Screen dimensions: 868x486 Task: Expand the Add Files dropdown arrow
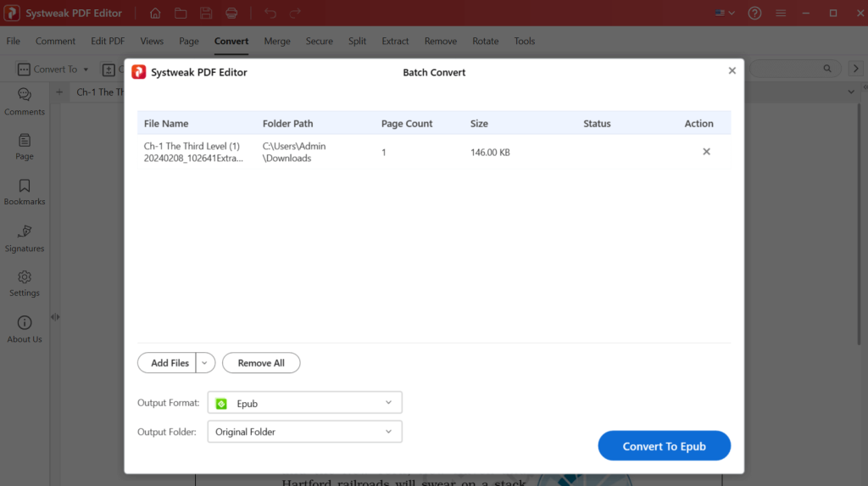(x=205, y=363)
